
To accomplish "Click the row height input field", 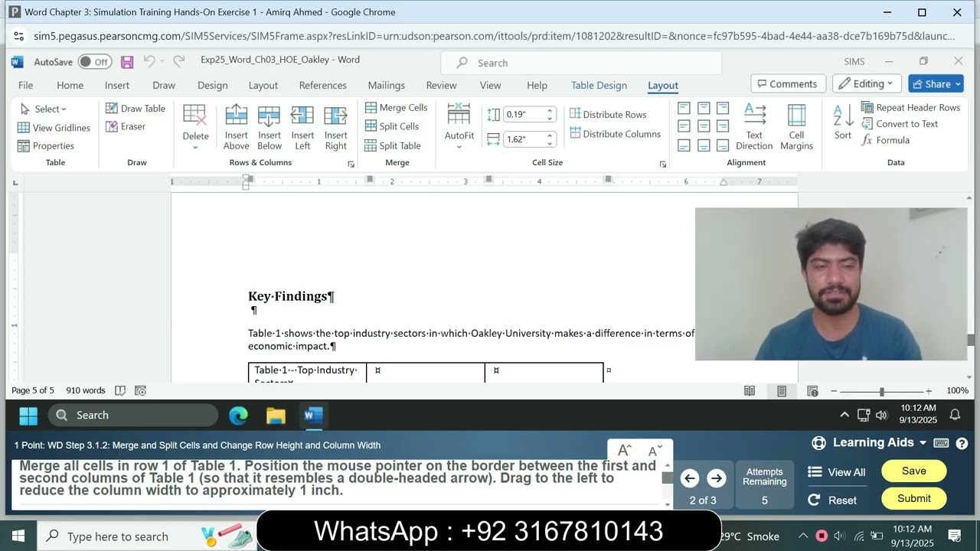I will [x=524, y=115].
